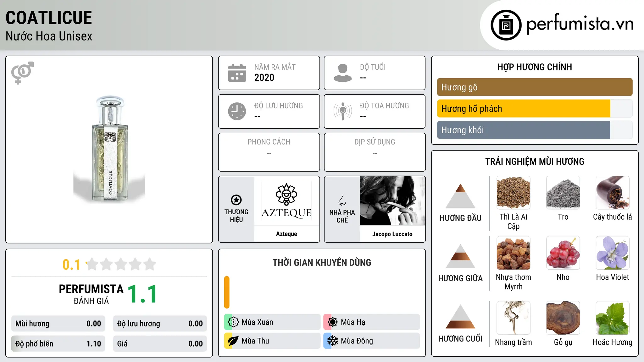Open the Nho grape note image
This screenshot has height=362, width=644.
click(563, 253)
